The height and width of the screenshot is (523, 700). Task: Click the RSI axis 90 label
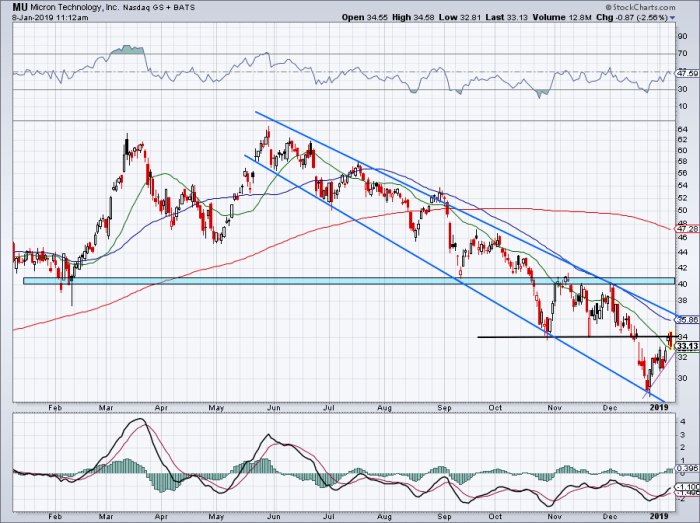[682, 36]
